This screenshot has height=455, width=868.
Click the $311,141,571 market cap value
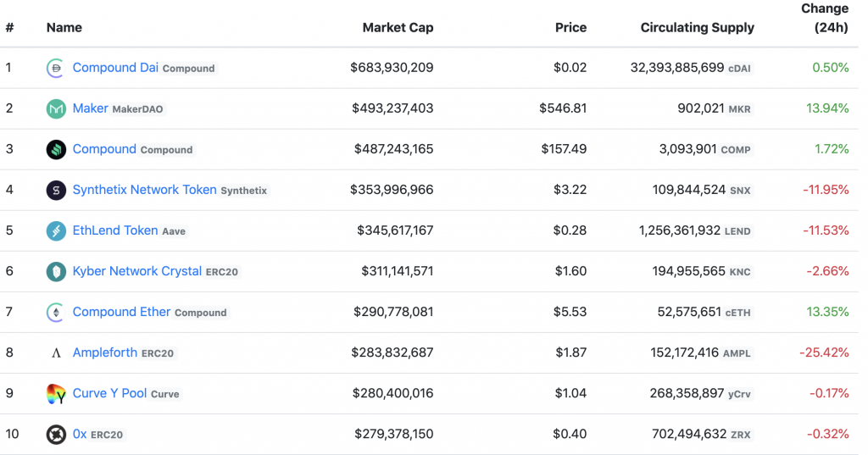point(398,270)
